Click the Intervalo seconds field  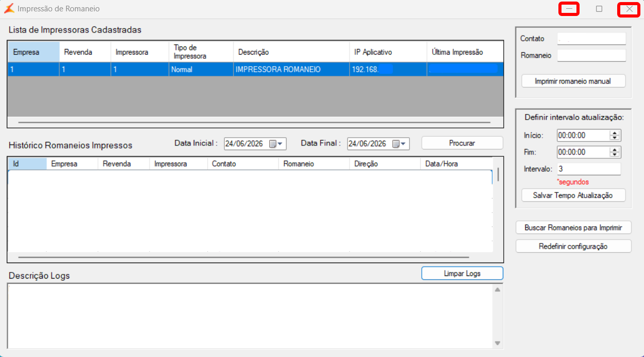pos(589,169)
